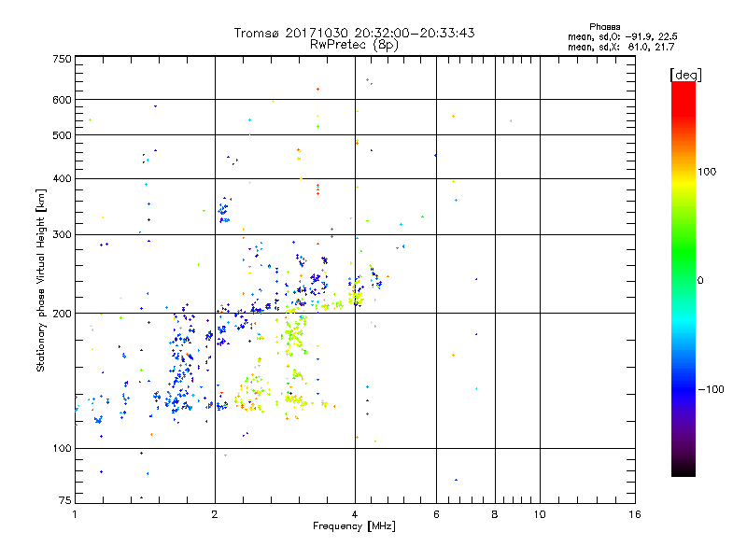Click the plot title 'Tromsø 20171030 20:32:00-20:33:43'
747x560 pixels.
[x=354, y=33]
